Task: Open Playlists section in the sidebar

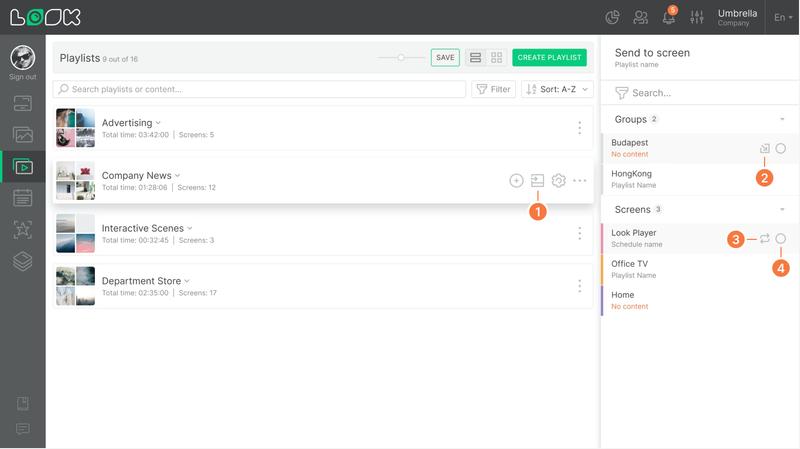Action: pos(23,166)
